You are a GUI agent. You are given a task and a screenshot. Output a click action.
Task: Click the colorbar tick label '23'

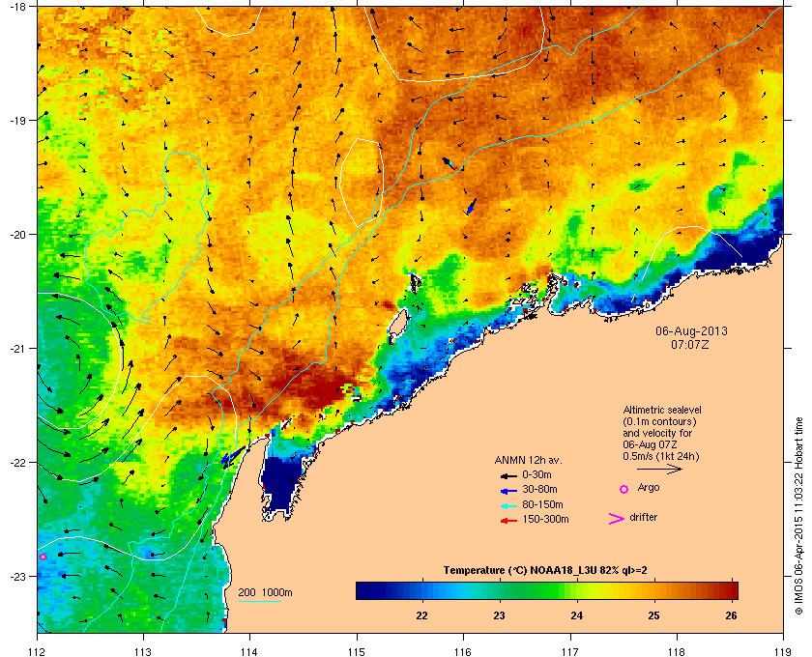click(x=499, y=615)
